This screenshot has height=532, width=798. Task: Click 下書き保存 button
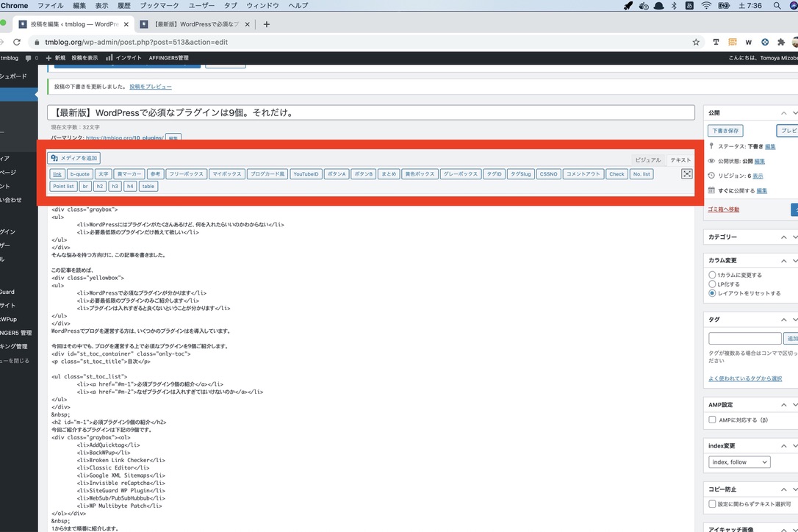[725, 131]
